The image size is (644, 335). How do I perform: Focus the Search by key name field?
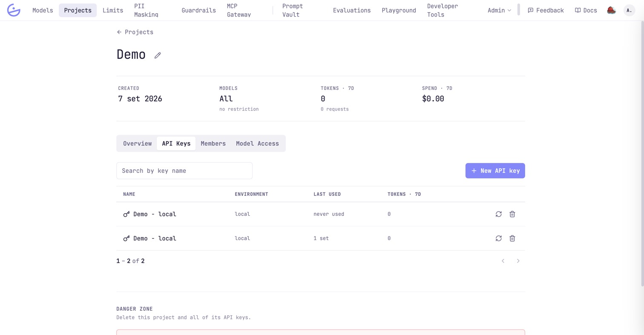(x=184, y=171)
